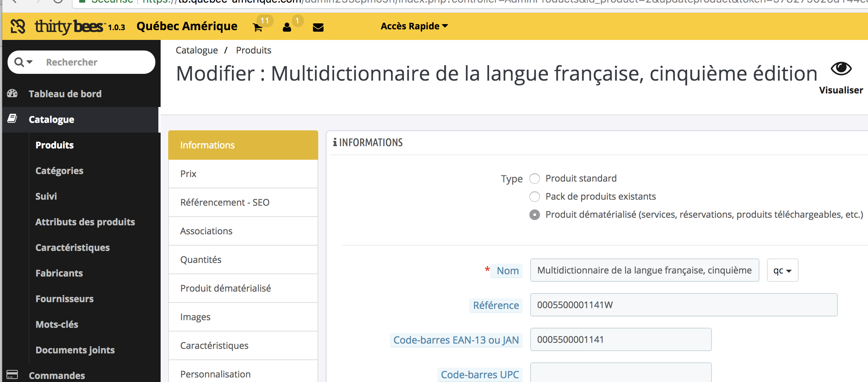The width and height of the screenshot is (868, 382).
Task: Open the customers notification icon
Action: tap(287, 27)
